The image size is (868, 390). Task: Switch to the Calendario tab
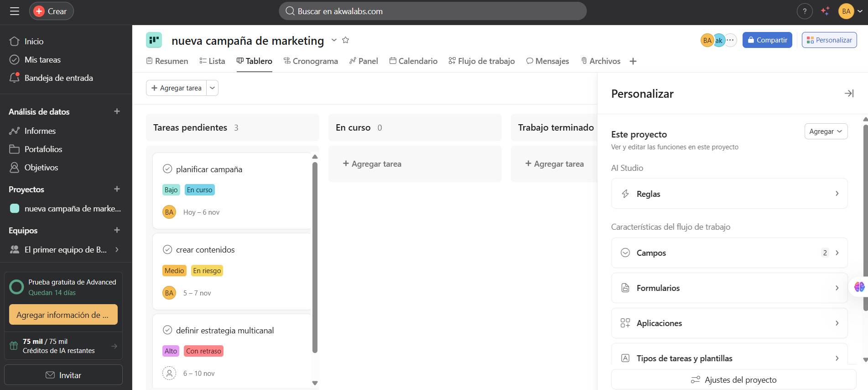[413, 61]
